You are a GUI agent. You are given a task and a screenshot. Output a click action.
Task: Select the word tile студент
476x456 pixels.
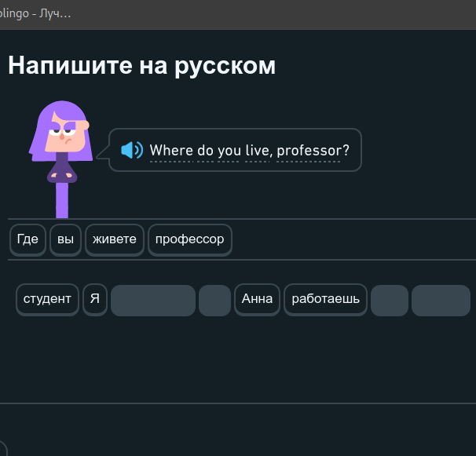[x=47, y=300]
